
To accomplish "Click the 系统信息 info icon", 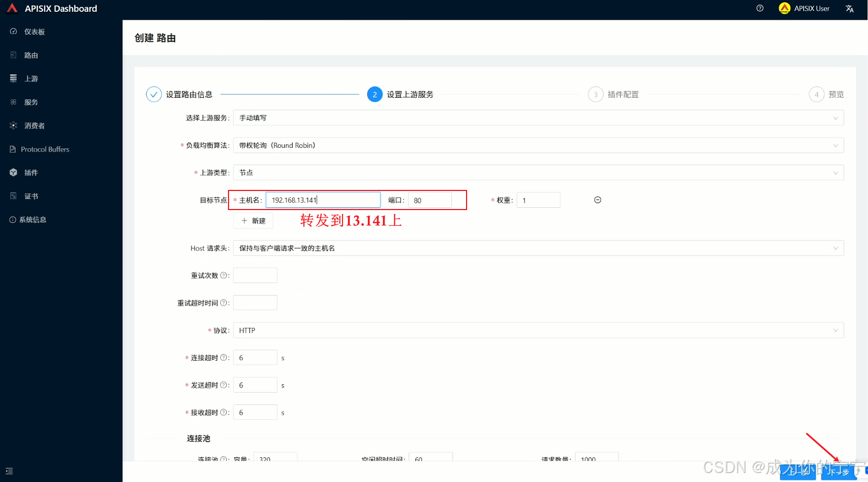I will pyautogui.click(x=12, y=220).
